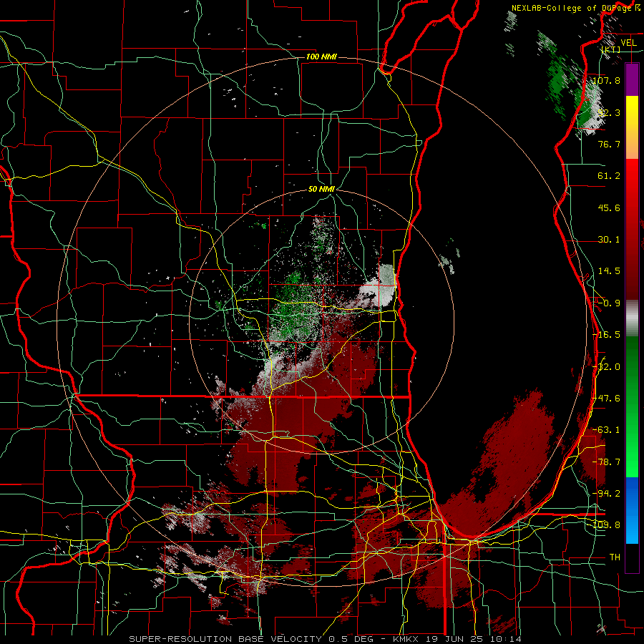Select the -63.1 velocity scale value
Image resolution: width=644 pixels, height=644 pixels.
(607, 430)
